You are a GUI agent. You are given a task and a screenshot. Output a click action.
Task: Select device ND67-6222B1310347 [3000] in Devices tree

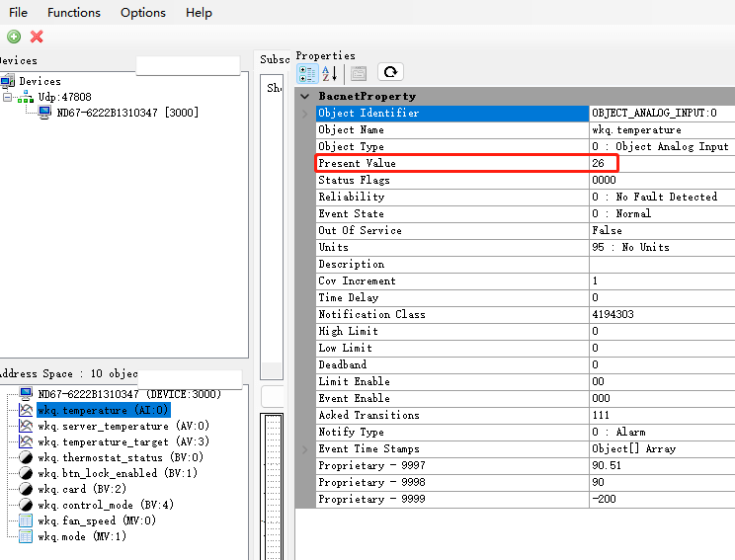[127, 113]
